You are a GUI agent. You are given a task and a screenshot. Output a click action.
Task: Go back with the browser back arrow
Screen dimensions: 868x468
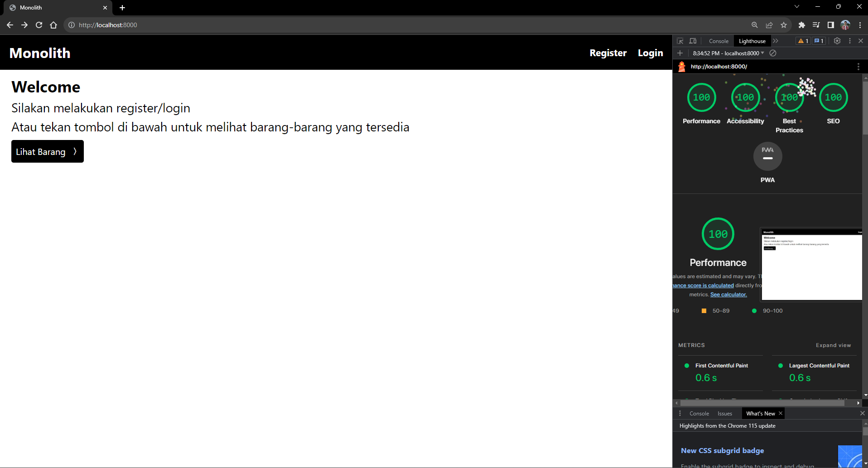click(x=10, y=25)
